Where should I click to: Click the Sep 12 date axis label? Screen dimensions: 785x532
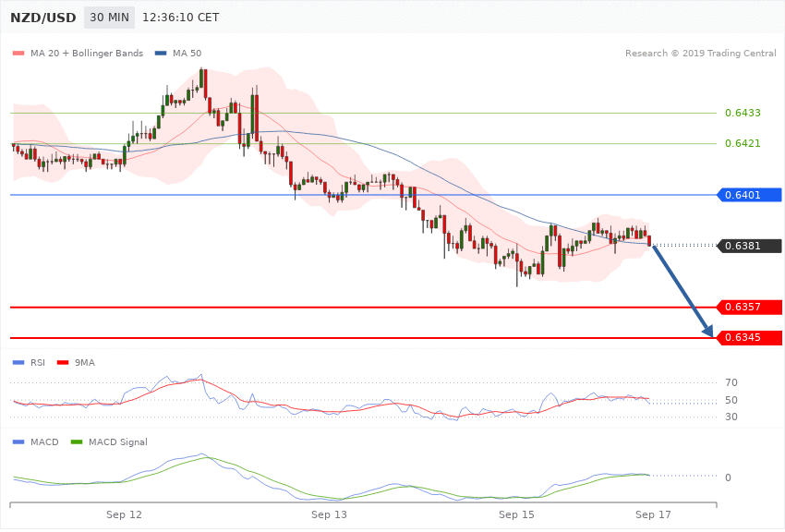point(124,514)
